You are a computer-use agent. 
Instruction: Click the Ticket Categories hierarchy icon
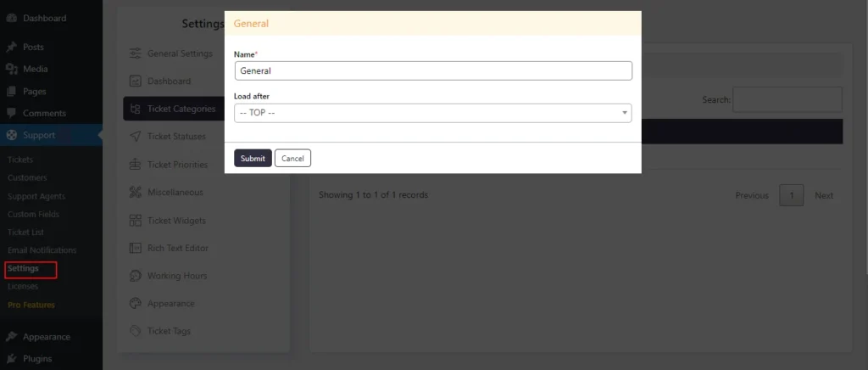pyautogui.click(x=135, y=109)
